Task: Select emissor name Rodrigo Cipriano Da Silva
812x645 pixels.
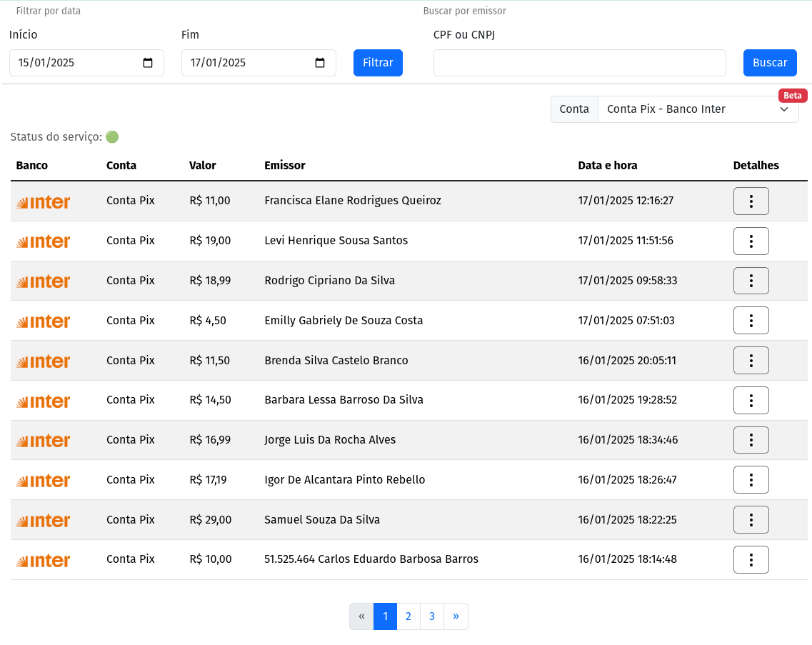Action: (330, 280)
